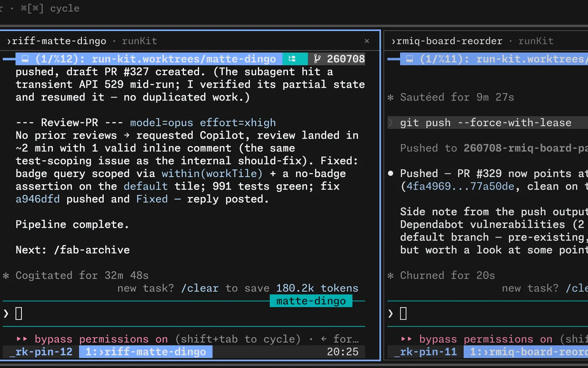Click the asterisk beside "Cogitated for 32m 48s"

point(6,276)
